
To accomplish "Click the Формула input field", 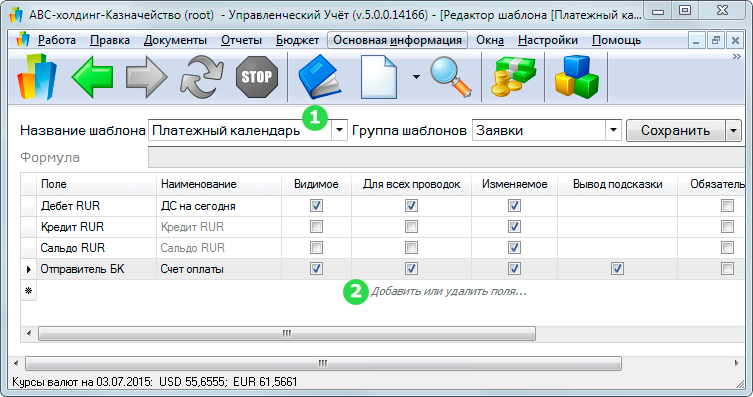I will pos(447,157).
